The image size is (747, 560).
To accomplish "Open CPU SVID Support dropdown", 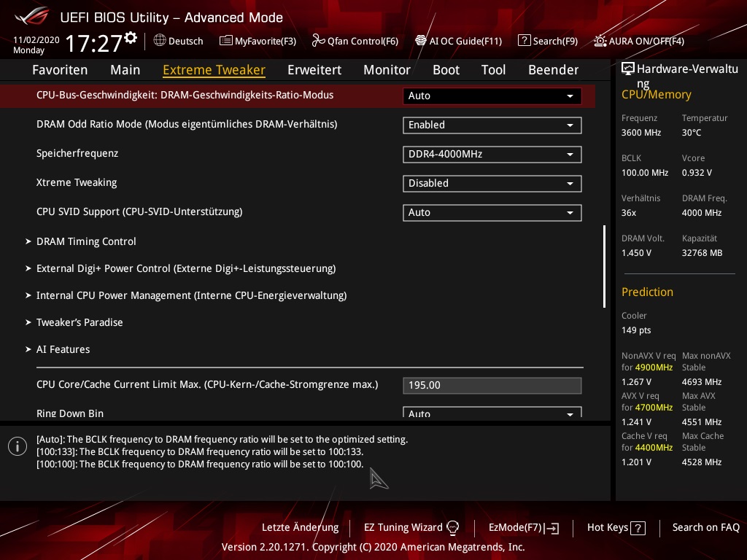I will click(492, 212).
